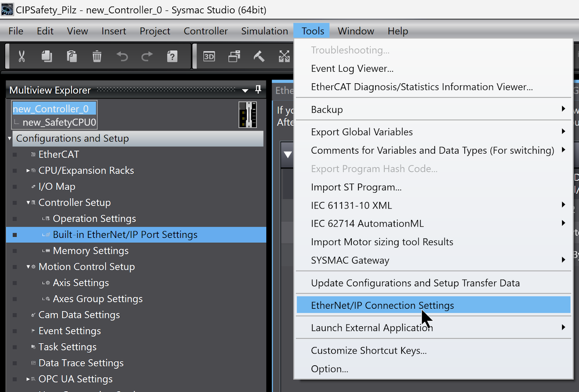This screenshot has width=579, height=392.
Task: Click the multi-window icon in toolbar
Action: coord(234,56)
